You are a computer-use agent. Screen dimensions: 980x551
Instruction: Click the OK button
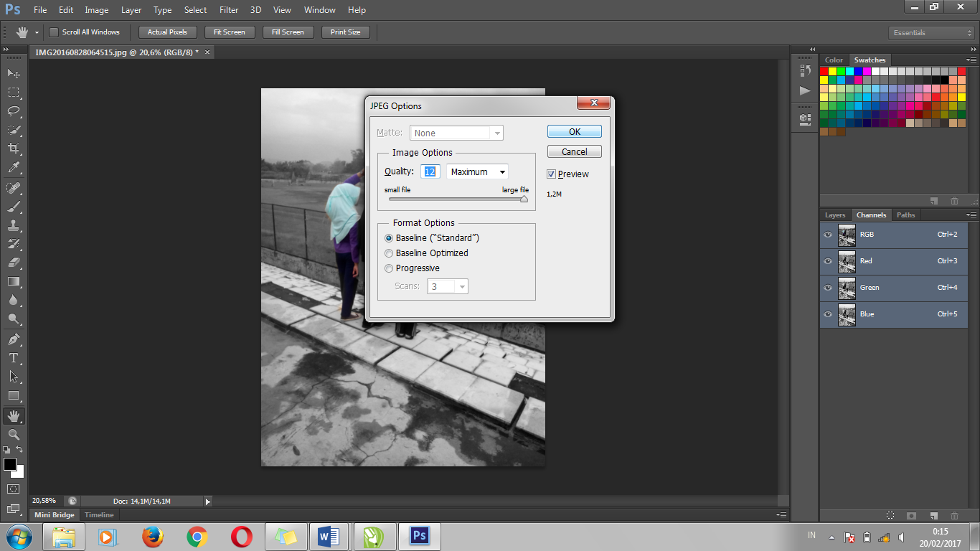coord(574,131)
